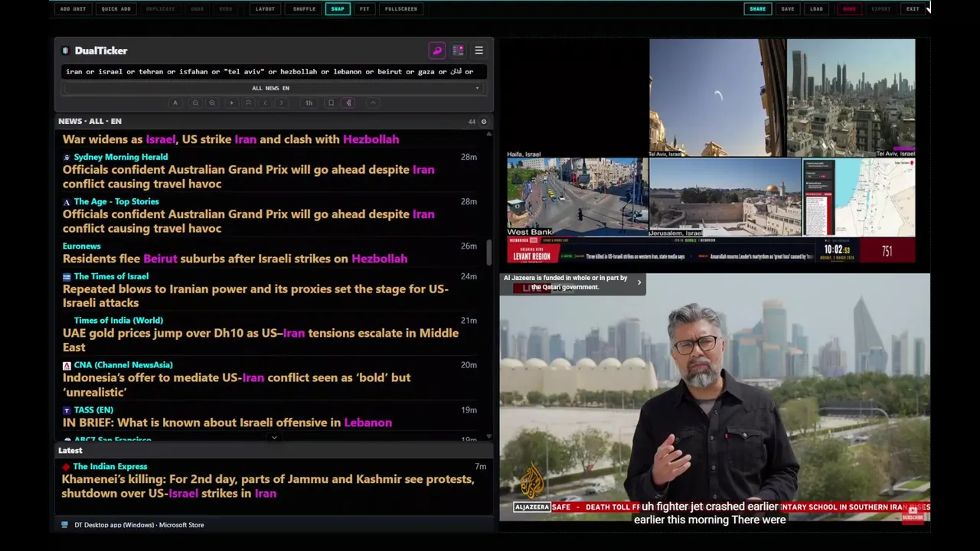Screen dimensions: 980x551
Task: Open news list settings gear icon
Action: [483, 122]
